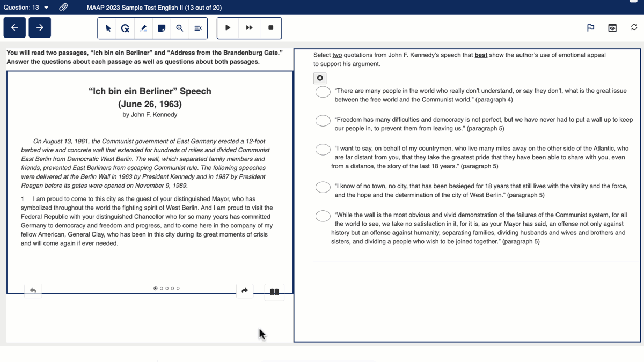This screenshot has width=644, height=362.
Task: Click the underlined word "best" in the prompt
Action: click(x=481, y=55)
